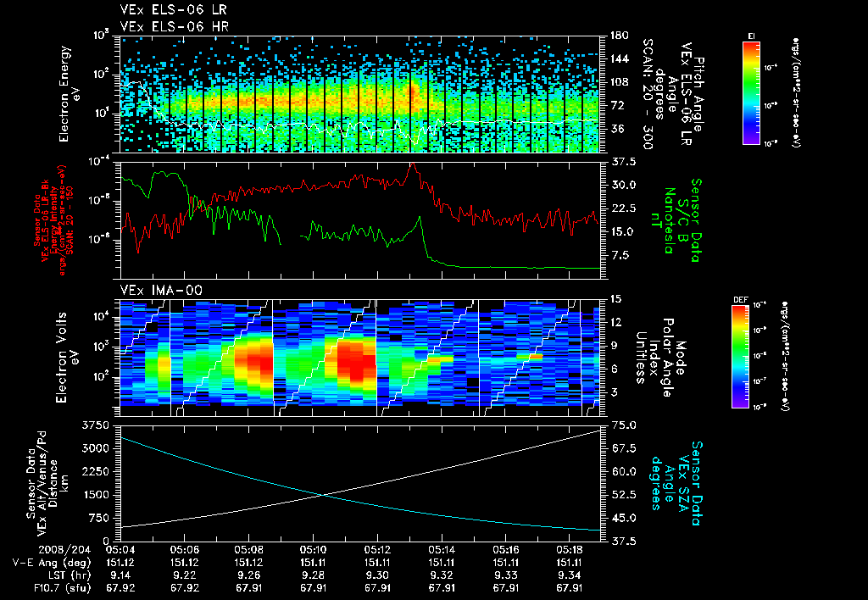The height and width of the screenshot is (600, 868).
Task: Click the 52.5 SZA axis tick label
Action: (623, 495)
